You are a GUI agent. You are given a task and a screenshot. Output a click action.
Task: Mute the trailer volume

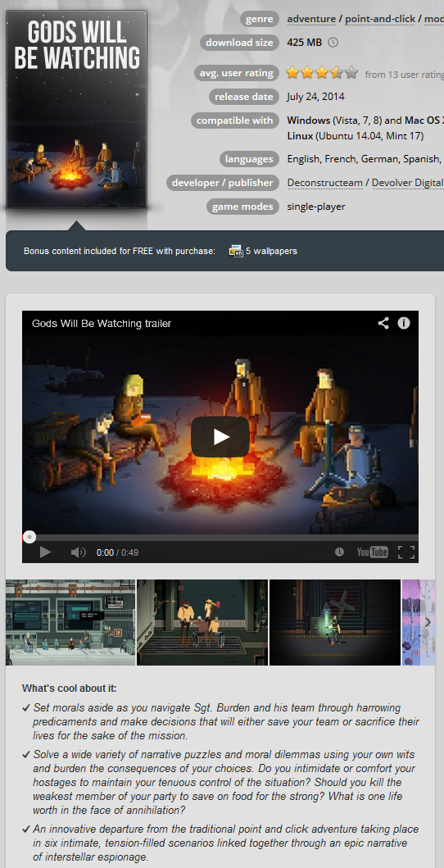coord(78,552)
